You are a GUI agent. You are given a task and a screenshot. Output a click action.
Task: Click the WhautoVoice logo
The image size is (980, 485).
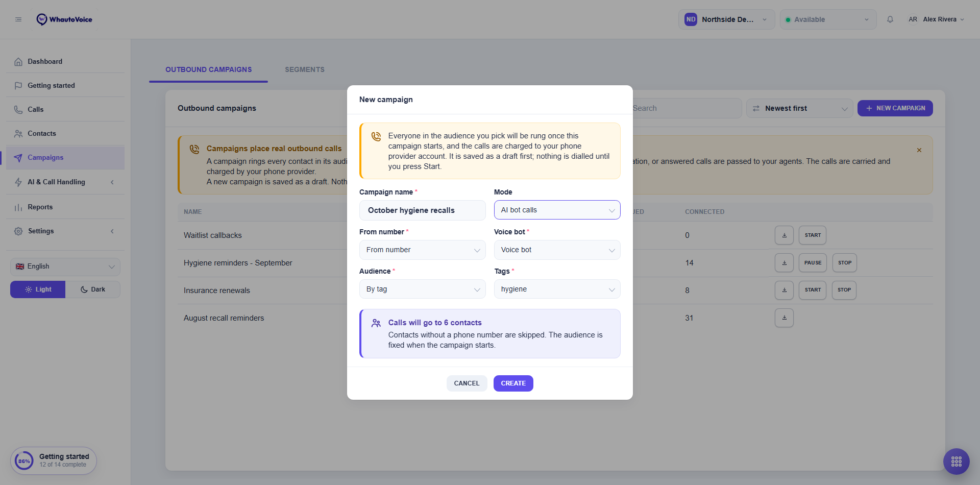(x=64, y=19)
